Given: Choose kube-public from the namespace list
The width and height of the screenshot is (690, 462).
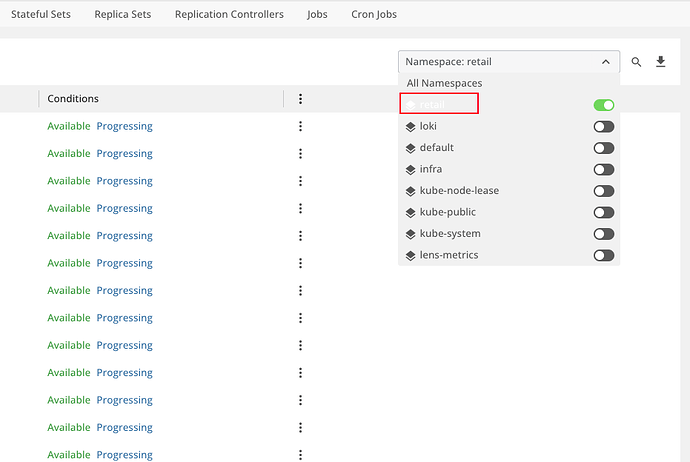Looking at the screenshot, I should (447, 212).
